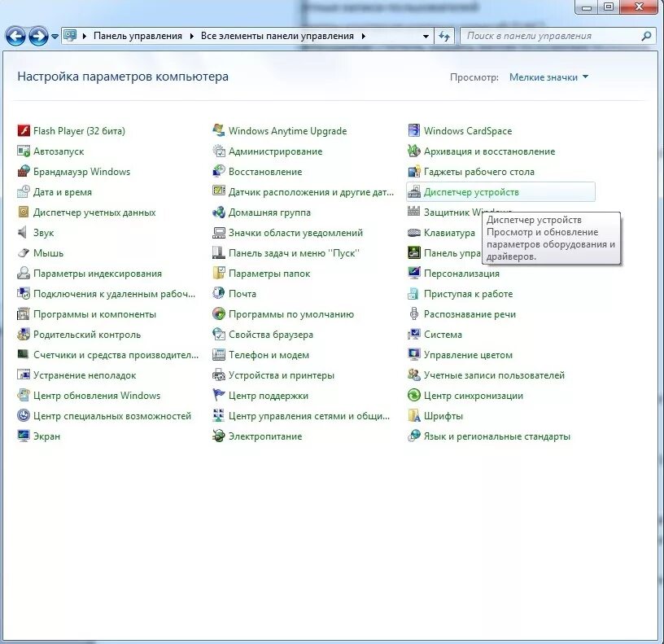This screenshot has height=644, width=664.
Task: Open the Диспетчер устройств link
Action: pos(471,192)
